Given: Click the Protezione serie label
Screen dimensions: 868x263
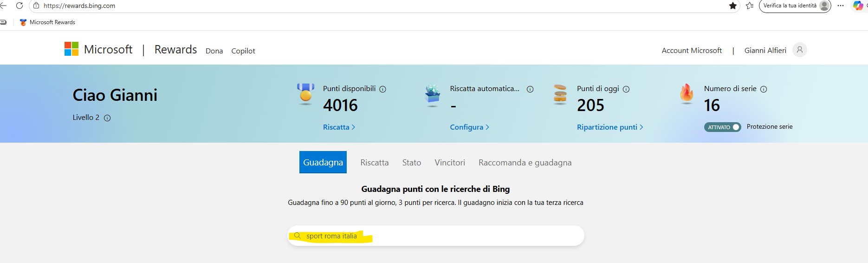Looking at the screenshot, I should (x=770, y=126).
